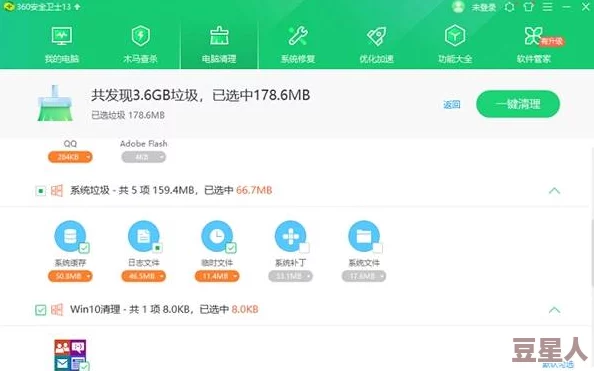Click the 8.0KB selected size text
Viewport: 594px width, 371px height.
click(x=245, y=310)
